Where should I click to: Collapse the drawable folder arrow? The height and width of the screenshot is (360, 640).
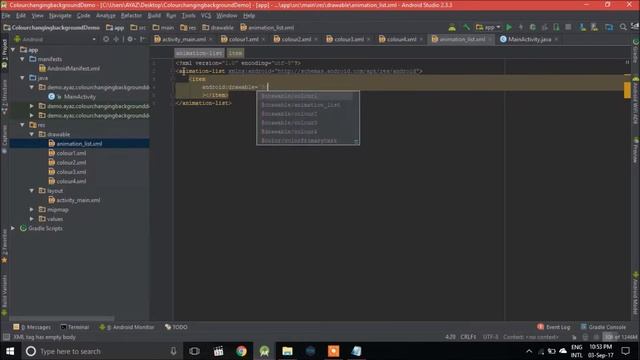[32, 134]
